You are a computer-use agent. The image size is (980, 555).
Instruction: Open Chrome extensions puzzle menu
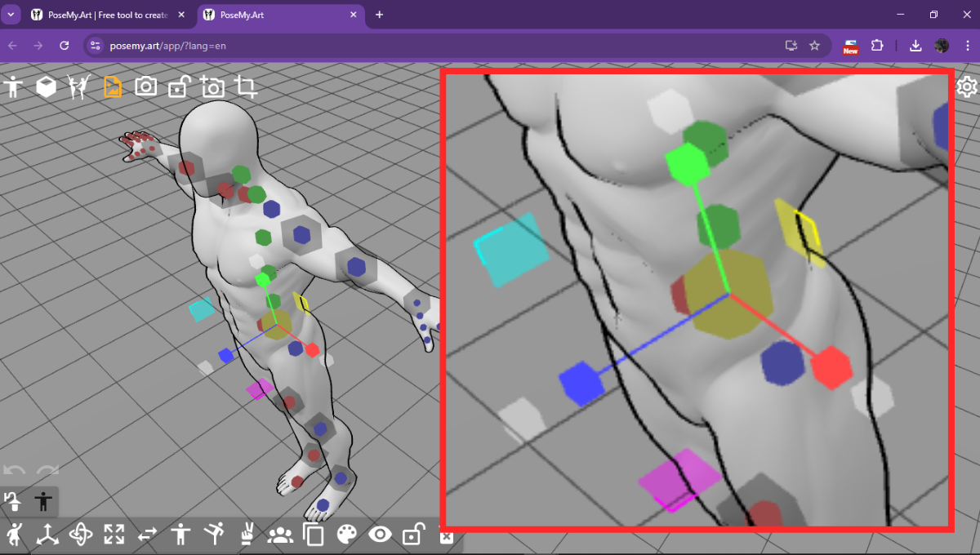(878, 46)
